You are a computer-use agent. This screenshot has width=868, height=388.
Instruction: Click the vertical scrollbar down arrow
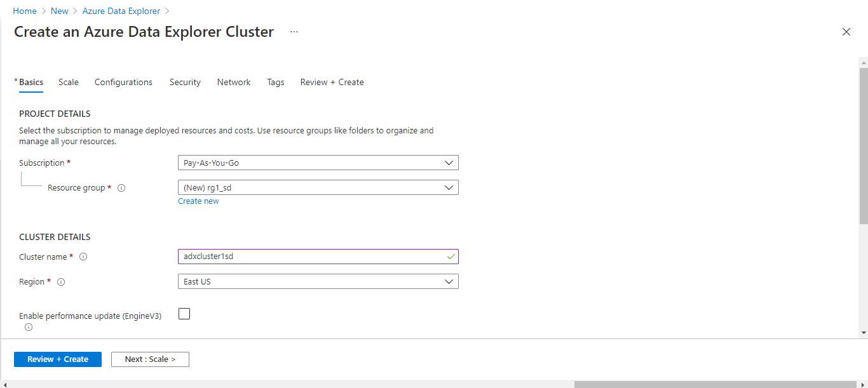[864, 332]
